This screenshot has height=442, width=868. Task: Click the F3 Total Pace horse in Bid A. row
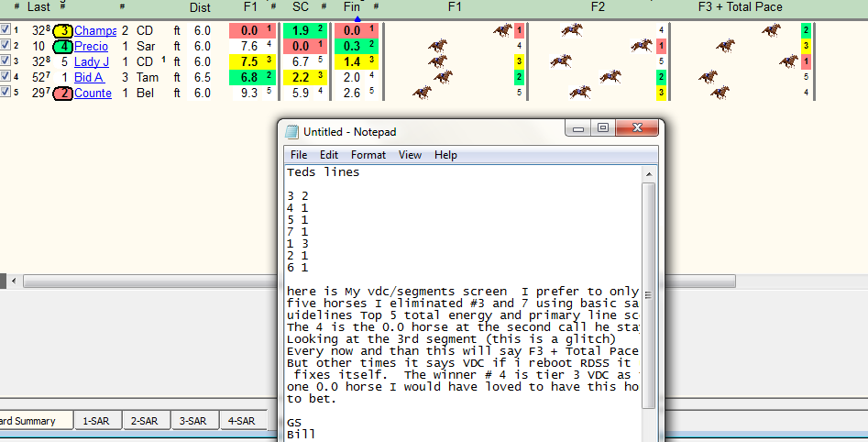[708, 76]
